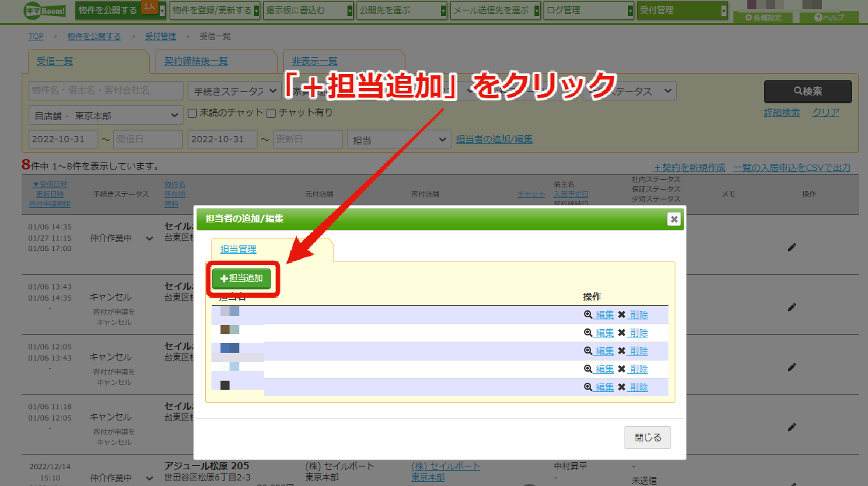The width and height of the screenshot is (868, 486).
Task: Click 編集 magnifier icon in first staff row
Action: (x=588, y=314)
